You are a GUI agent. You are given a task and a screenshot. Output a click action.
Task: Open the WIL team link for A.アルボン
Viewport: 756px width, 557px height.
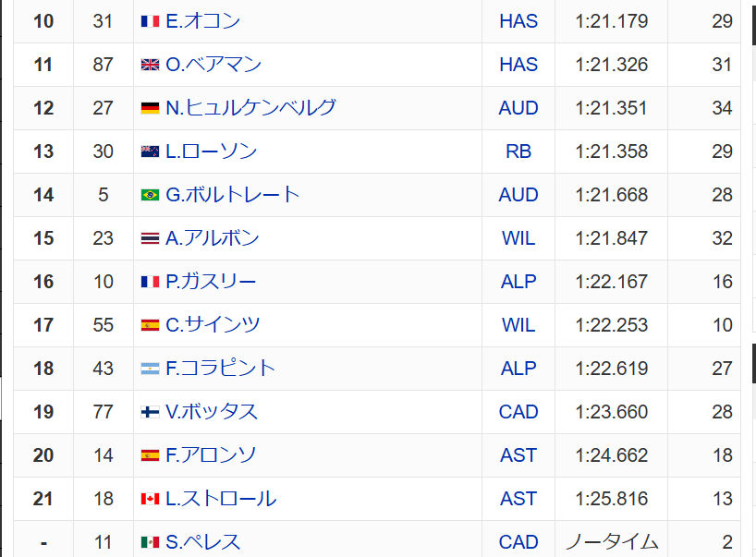coord(518,238)
